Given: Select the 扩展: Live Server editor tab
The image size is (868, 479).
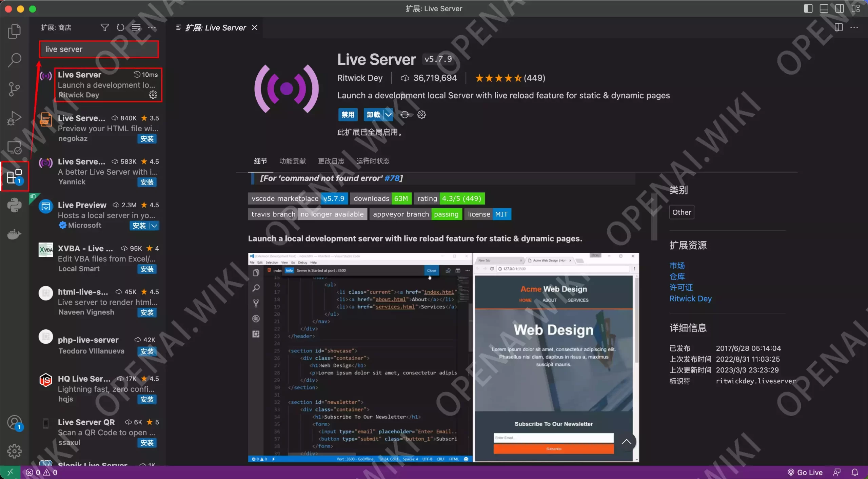Looking at the screenshot, I should (216, 27).
